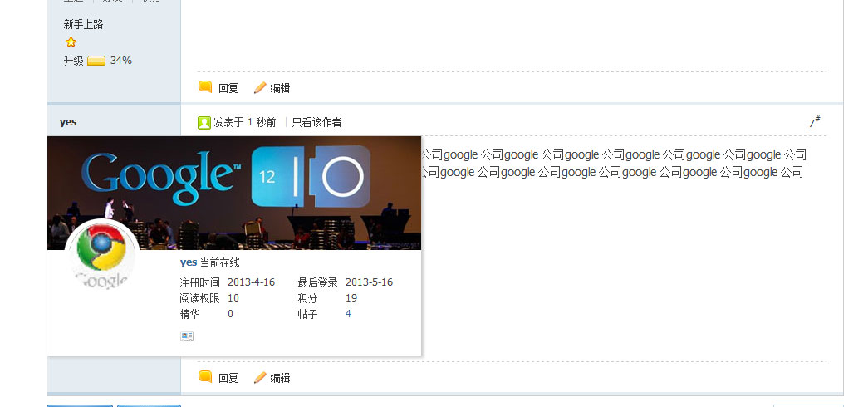Click 编辑 link under post 7
The image size is (868, 407).
click(280, 378)
